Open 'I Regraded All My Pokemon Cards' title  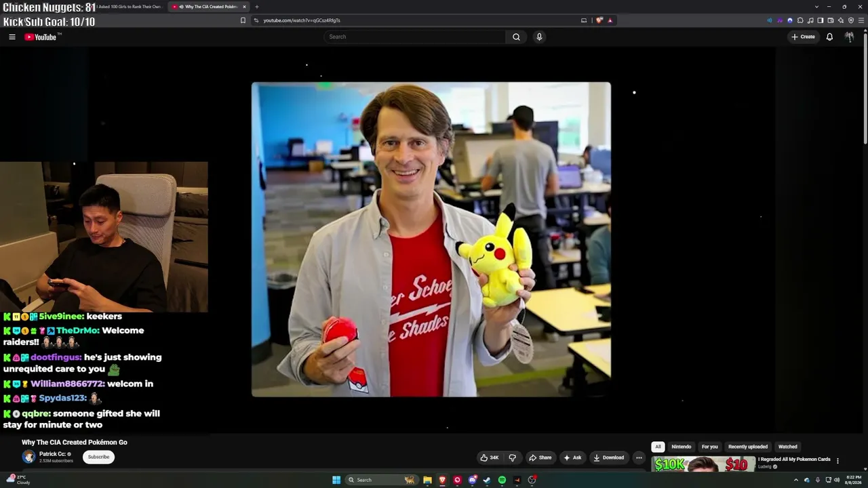tap(794, 459)
